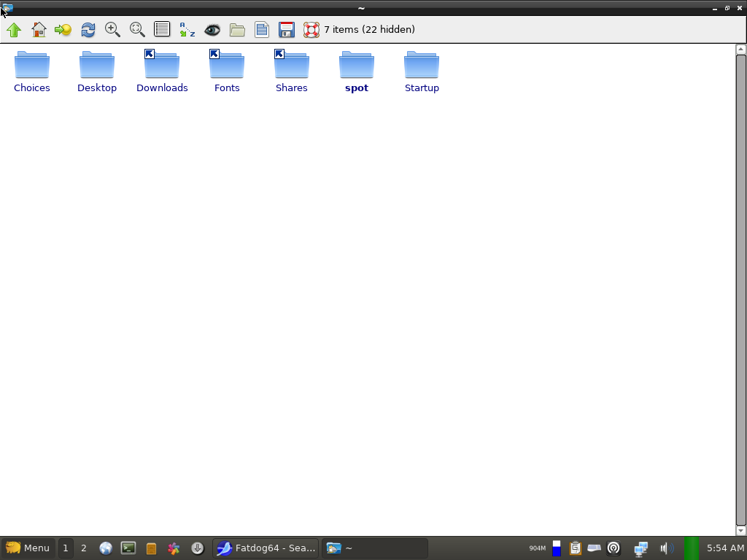747x560 pixels.
Task: Switch to Fatdog64 SeaMonkey taskbar window
Action: pyautogui.click(x=266, y=548)
